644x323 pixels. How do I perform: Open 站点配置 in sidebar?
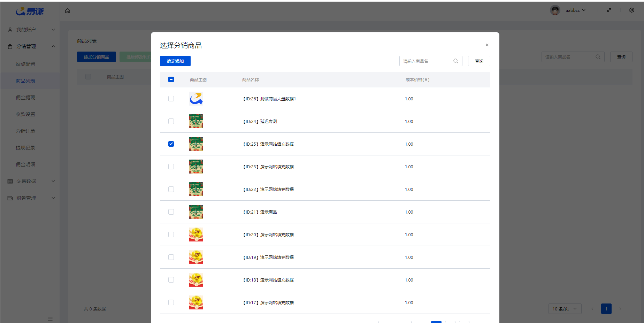(25, 64)
